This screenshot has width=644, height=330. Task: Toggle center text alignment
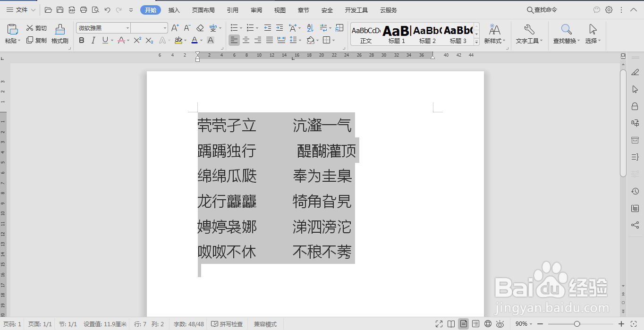tap(246, 40)
